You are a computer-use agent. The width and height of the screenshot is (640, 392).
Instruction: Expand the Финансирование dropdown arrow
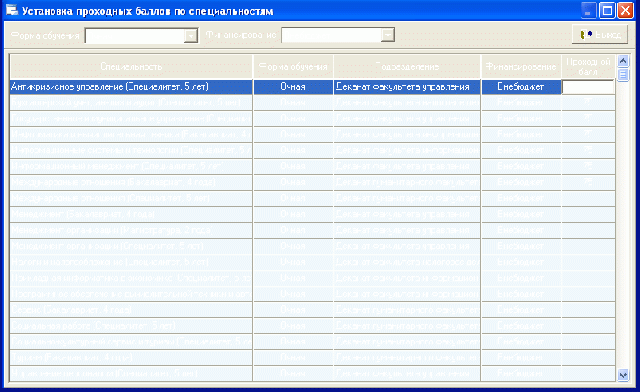(388, 35)
